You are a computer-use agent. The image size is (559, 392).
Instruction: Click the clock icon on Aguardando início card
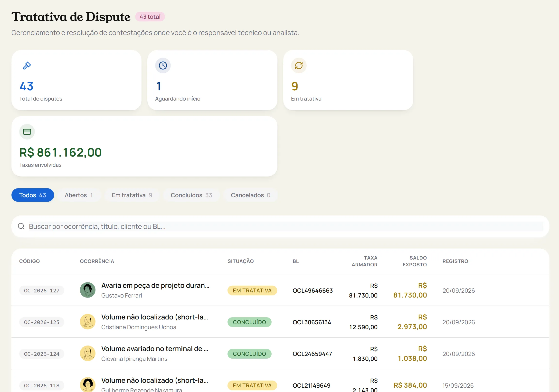tap(163, 65)
